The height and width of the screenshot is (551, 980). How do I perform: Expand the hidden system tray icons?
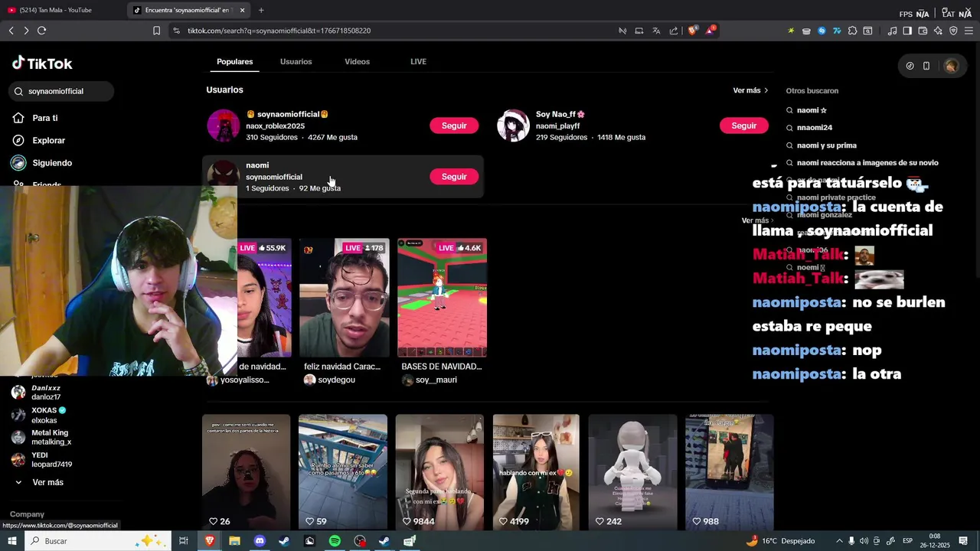(839, 541)
